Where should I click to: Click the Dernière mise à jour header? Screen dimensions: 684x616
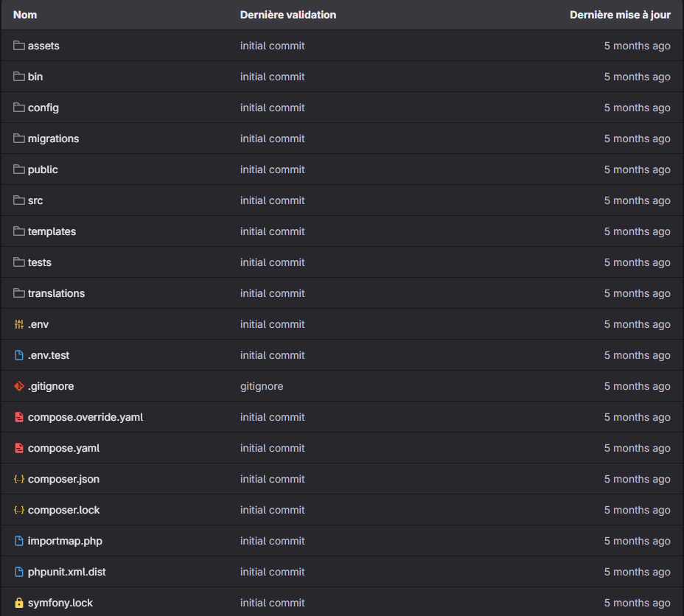pos(620,15)
